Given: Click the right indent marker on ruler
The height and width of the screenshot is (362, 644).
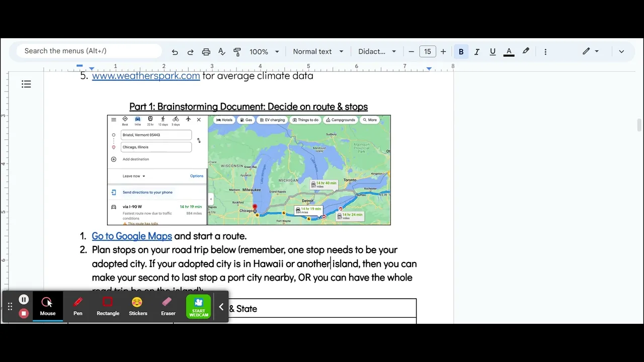Looking at the screenshot, I should (x=429, y=68).
